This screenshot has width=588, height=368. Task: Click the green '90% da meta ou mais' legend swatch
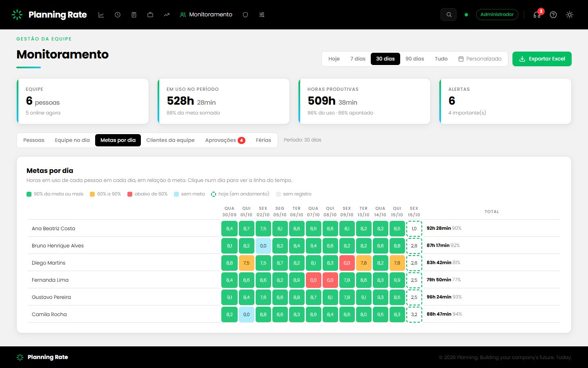tap(29, 194)
